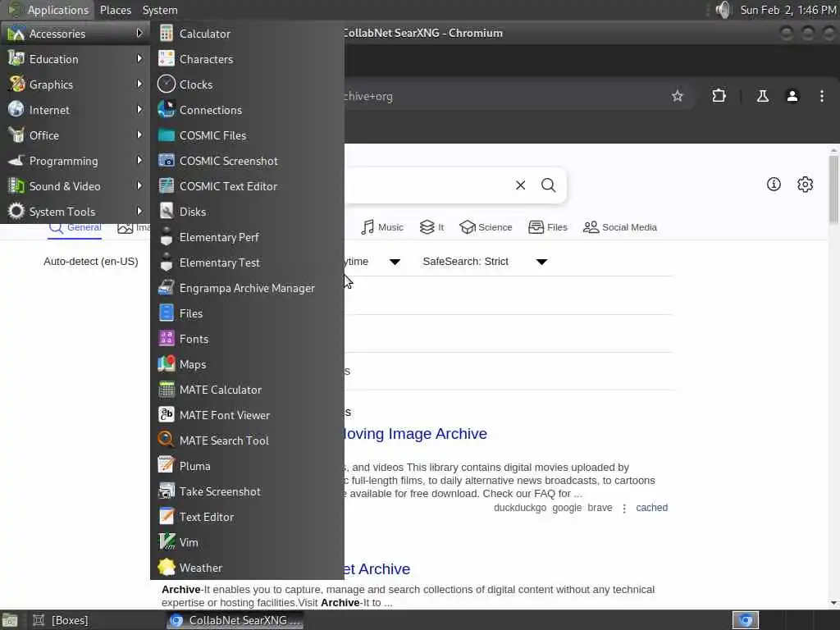Open the time range dropdown arrow
Image resolution: width=840 pixels, height=630 pixels.
pyautogui.click(x=395, y=262)
